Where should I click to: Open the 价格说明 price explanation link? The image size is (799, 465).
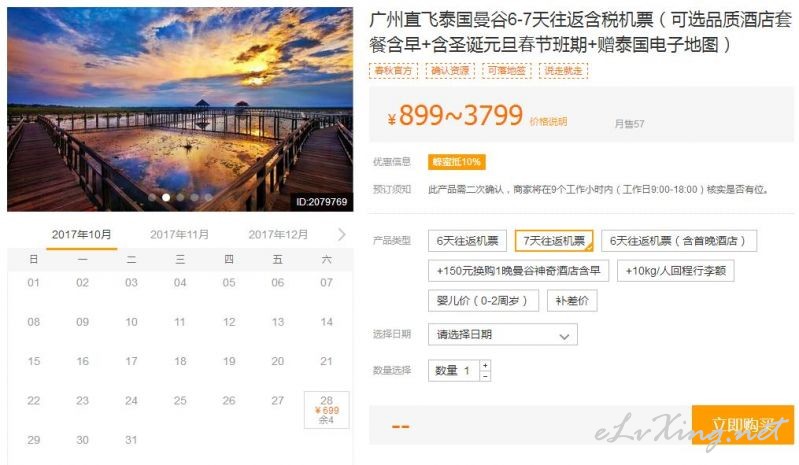548,122
